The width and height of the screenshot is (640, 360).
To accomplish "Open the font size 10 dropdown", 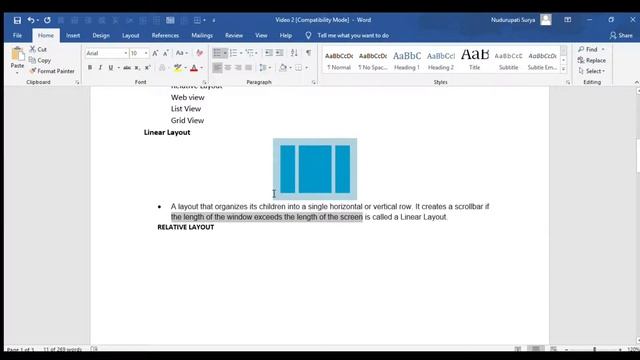I will point(146,53).
